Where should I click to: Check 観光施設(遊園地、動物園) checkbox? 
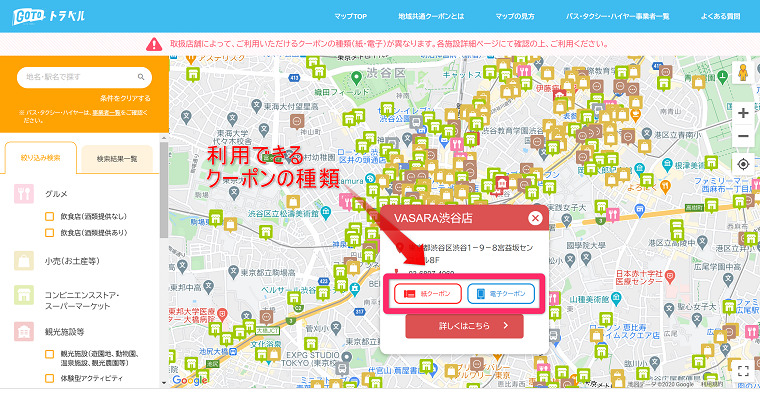tap(49, 354)
